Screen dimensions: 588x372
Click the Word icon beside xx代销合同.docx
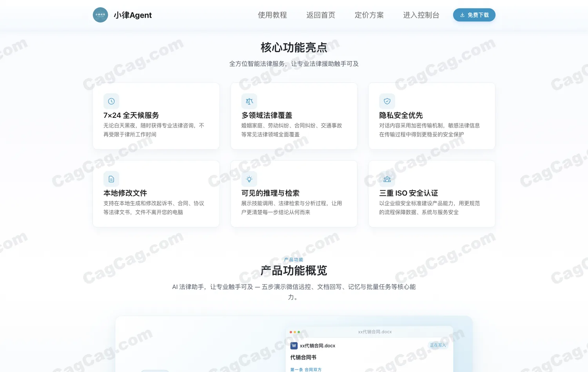294,346
